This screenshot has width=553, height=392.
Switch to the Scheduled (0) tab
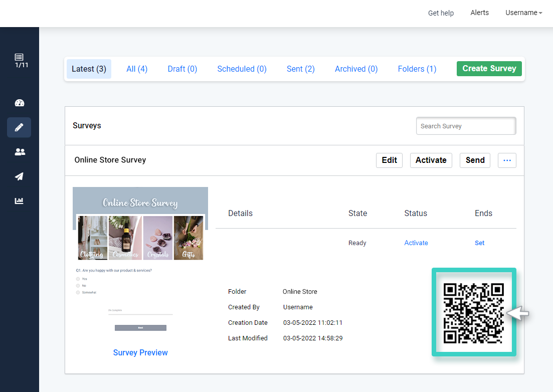point(242,69)
